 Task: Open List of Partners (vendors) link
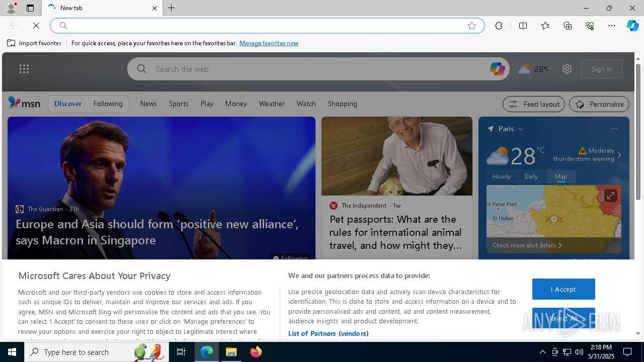[329, 333]
